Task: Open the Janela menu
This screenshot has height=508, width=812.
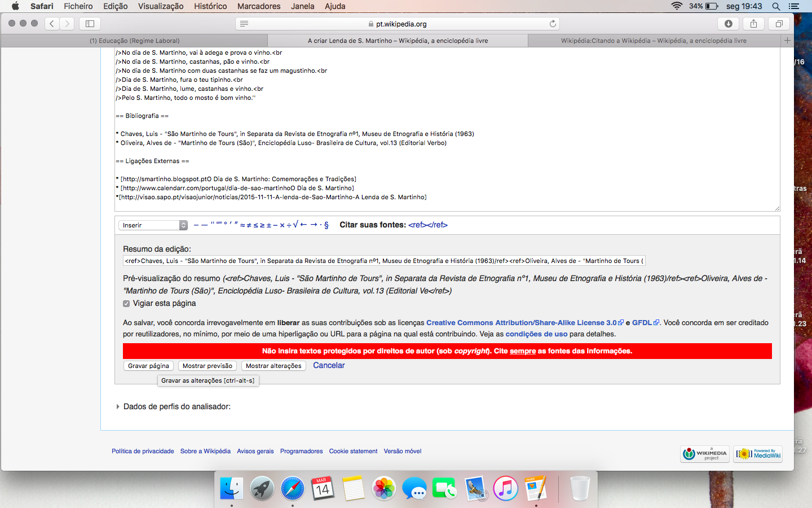Action: coord(303,6)
